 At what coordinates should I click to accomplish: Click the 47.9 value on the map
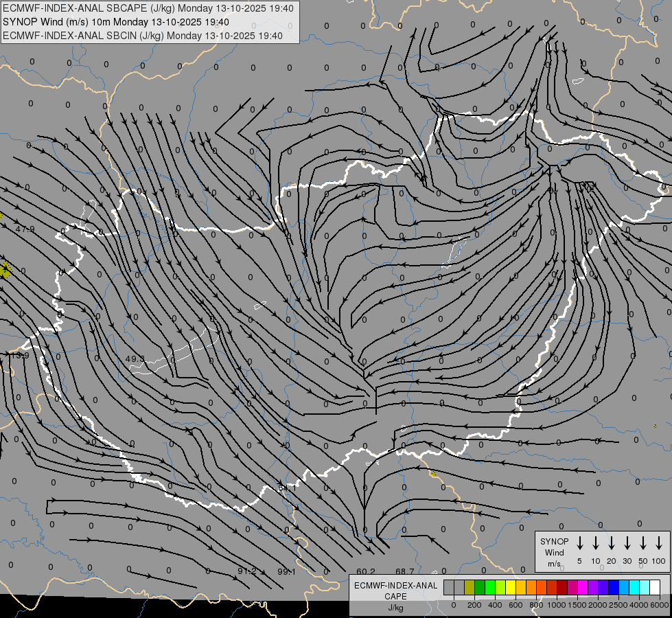tap(25, 229)
